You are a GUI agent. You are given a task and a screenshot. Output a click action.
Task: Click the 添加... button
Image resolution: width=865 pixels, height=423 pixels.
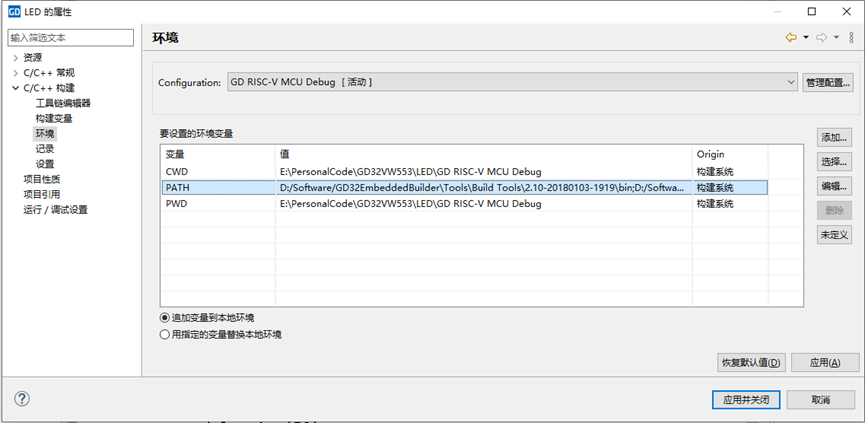(834, 136)
